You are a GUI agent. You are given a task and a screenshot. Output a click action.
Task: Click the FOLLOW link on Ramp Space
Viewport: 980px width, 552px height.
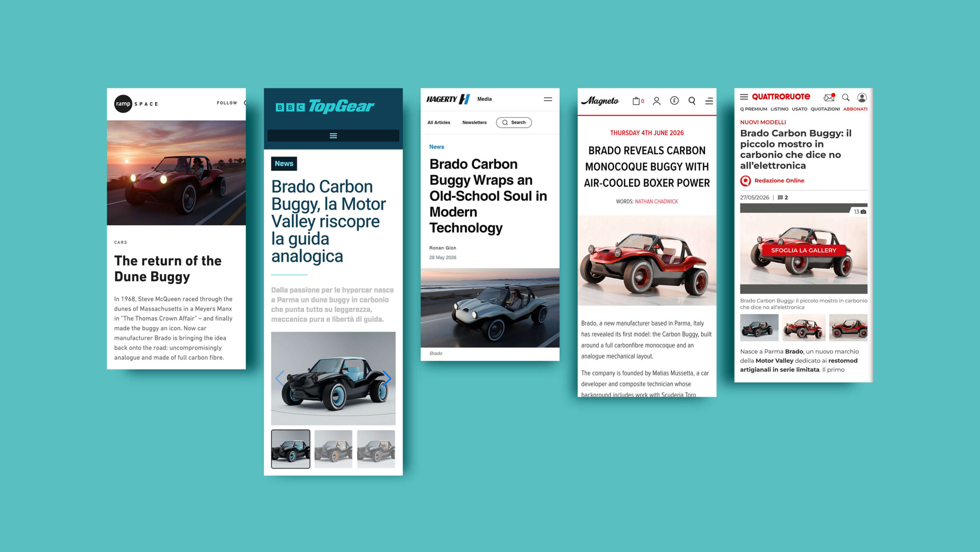[227, 103]
